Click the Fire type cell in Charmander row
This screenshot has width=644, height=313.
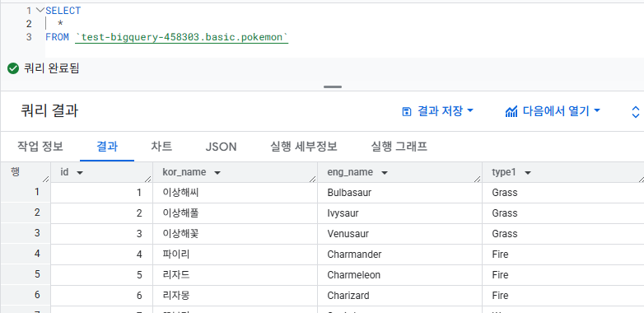563,255
